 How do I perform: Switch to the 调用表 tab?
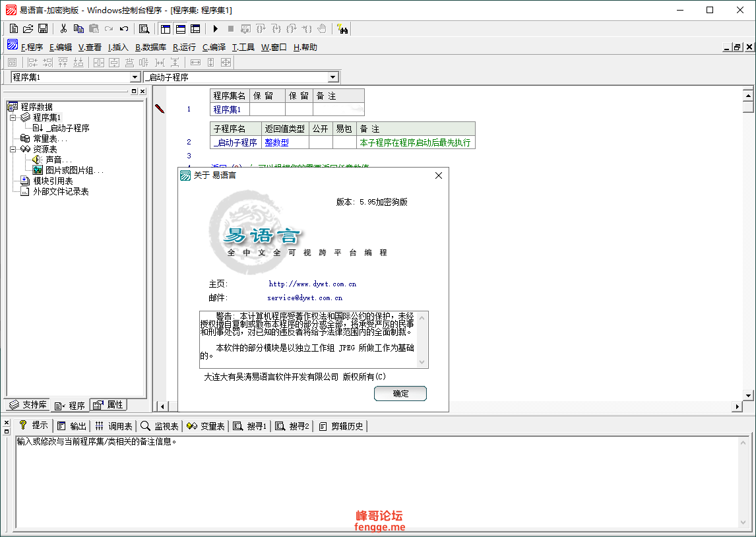pos(113,426)
